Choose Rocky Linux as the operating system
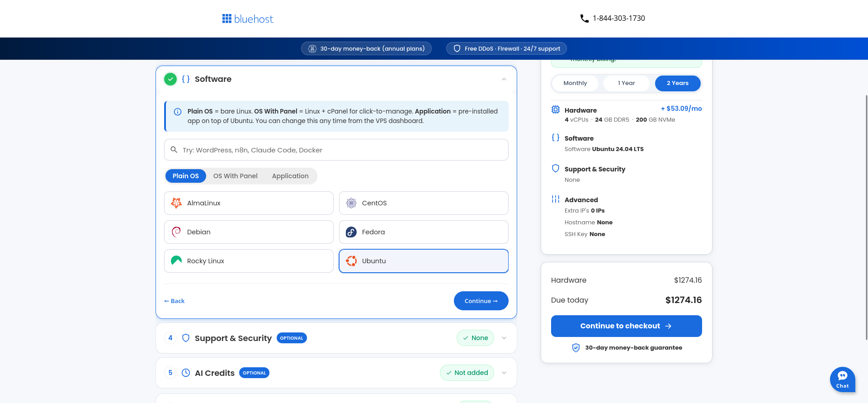The width and height of the screenshot is (868, 403). pyautogui.click(x=249, y=261)
